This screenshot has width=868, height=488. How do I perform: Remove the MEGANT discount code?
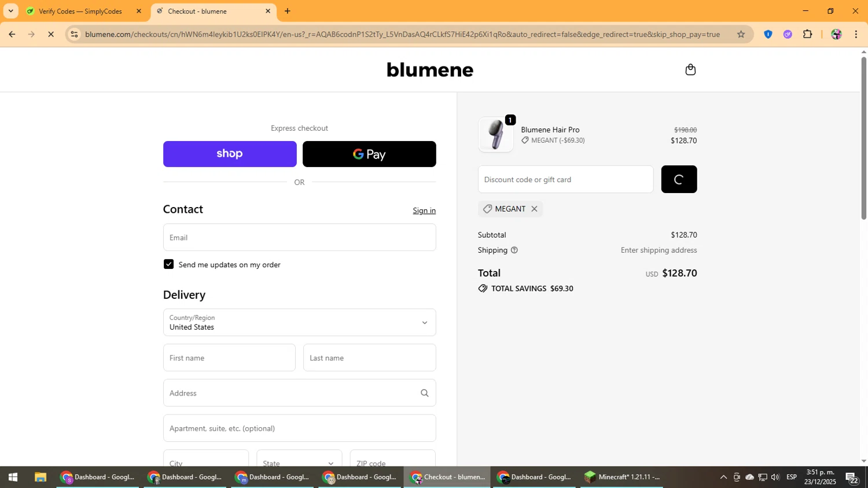(534, 209)
